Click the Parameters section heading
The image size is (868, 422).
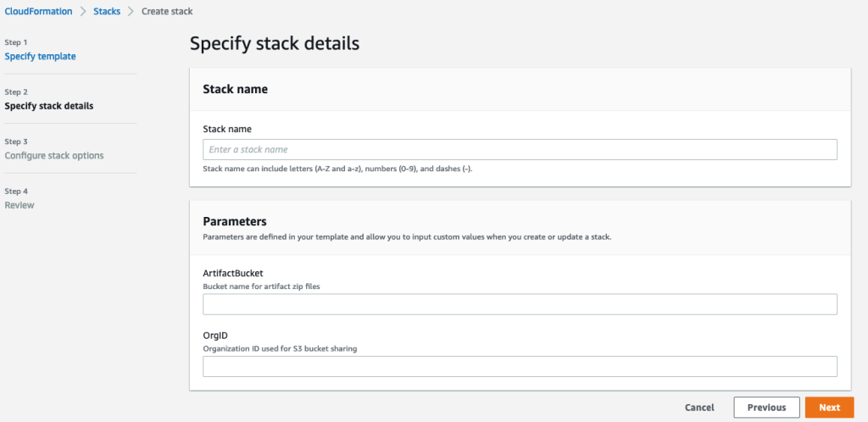pos(235,222)
